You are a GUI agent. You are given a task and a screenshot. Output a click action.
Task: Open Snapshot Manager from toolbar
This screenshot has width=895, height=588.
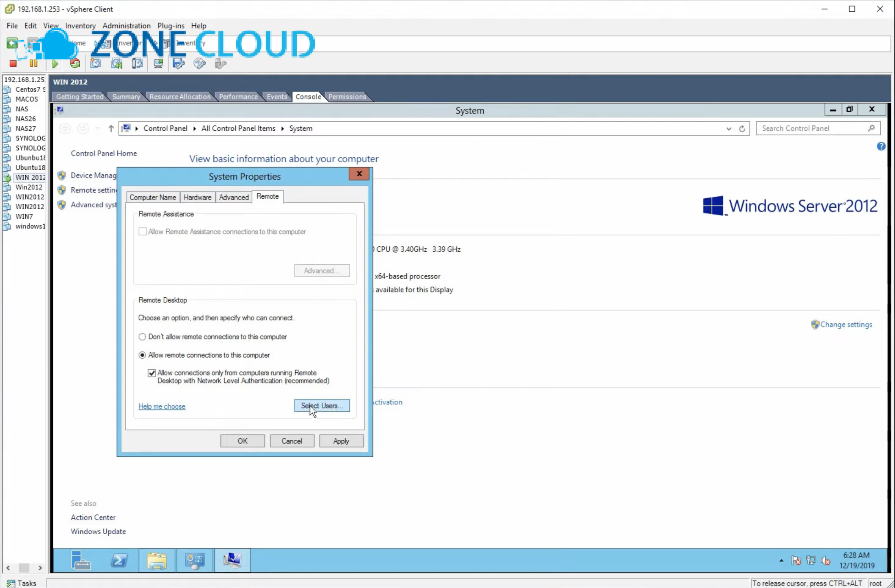[137, 64]
